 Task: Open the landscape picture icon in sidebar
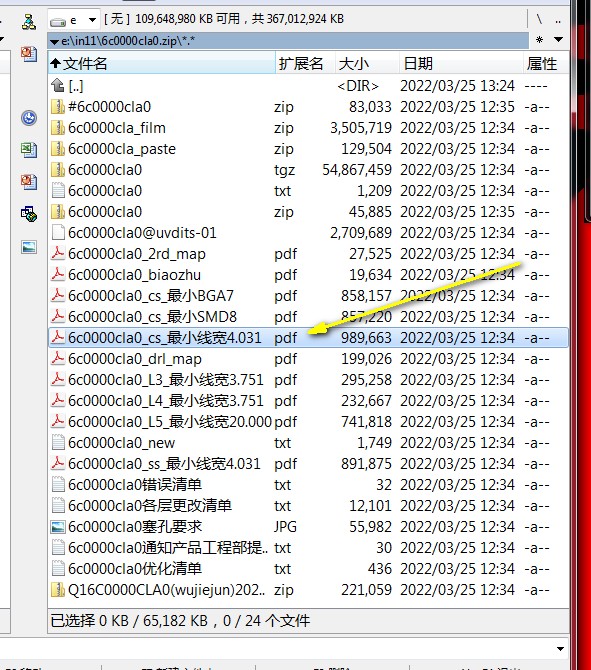coord(29,247)
